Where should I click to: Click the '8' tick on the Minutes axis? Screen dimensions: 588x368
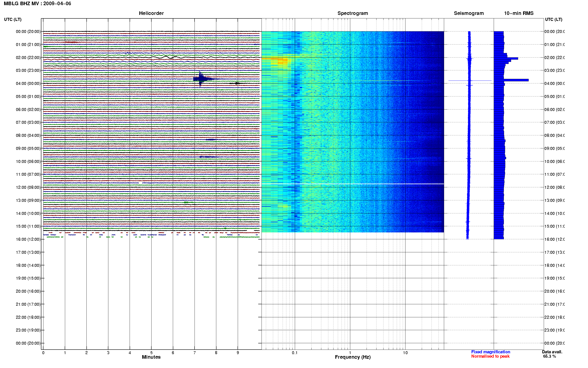[x=216, y=353]
